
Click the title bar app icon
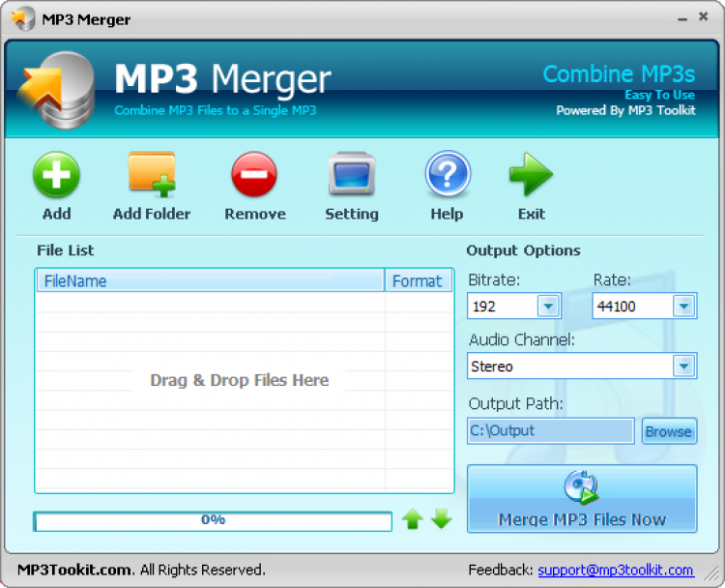(23, 19)
